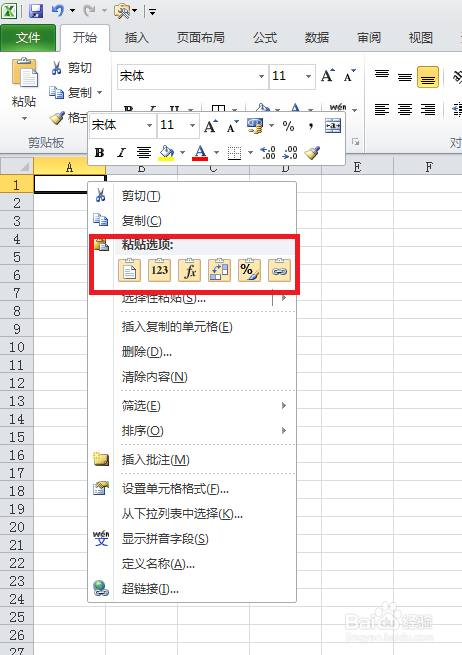
Task: Click the grow font icon in ribbon
Action: click(x=328, y=75)
